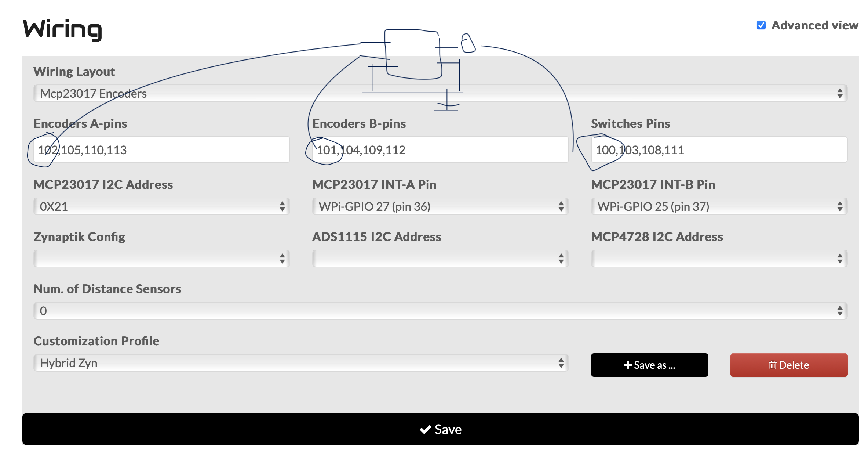This screenshot has height=462, width=868.
Task: Open the MCP23017 I2C Address dropdown
Action: (162, 206)
